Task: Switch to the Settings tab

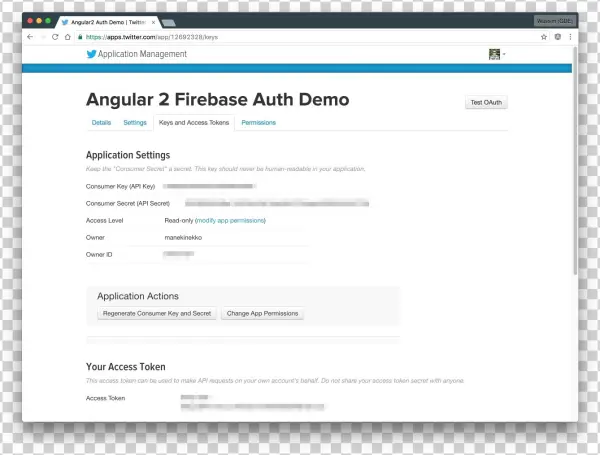Action: [x=135, y=122]
